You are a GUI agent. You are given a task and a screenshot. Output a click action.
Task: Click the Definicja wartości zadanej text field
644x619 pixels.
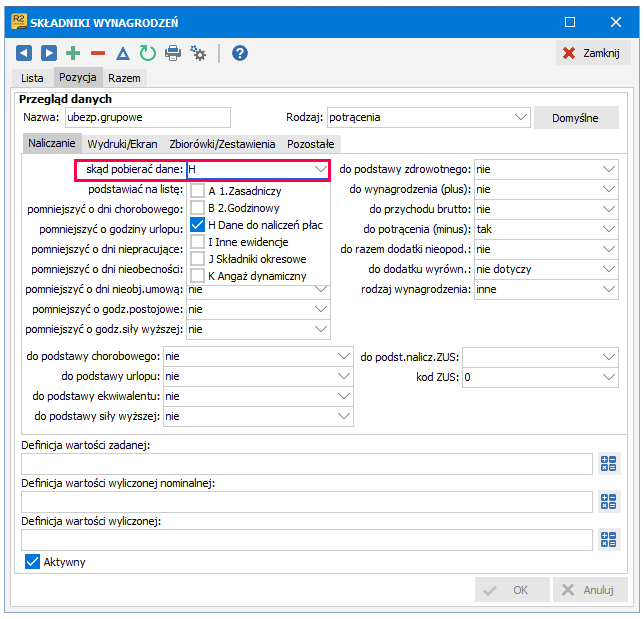pos(307,464)
